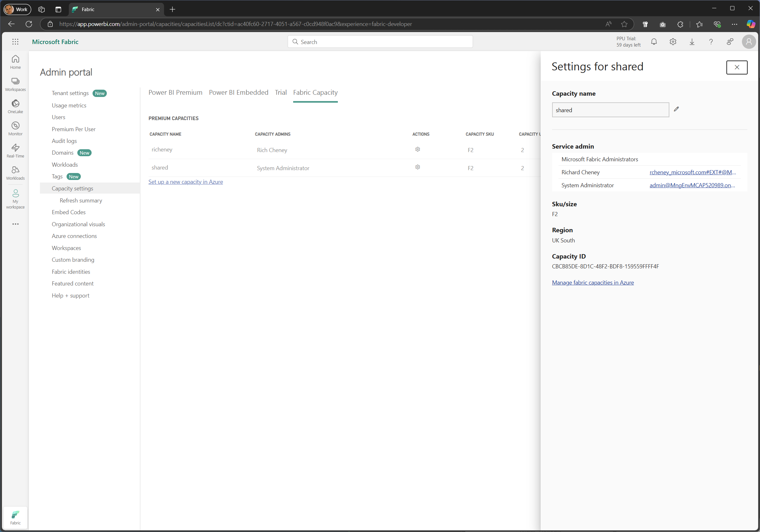
Task: Open the browser tab actions menu icon
Action: coord(58,9)
